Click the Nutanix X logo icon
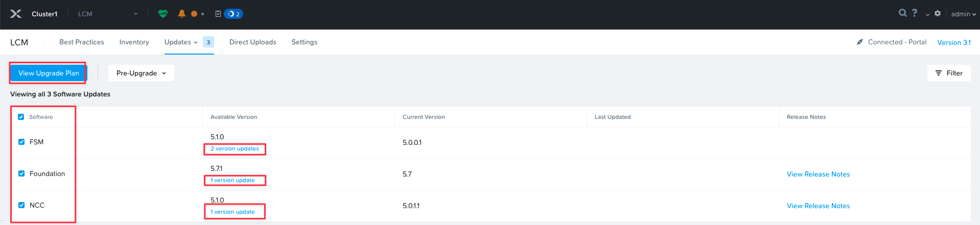 tap(16, 14)
